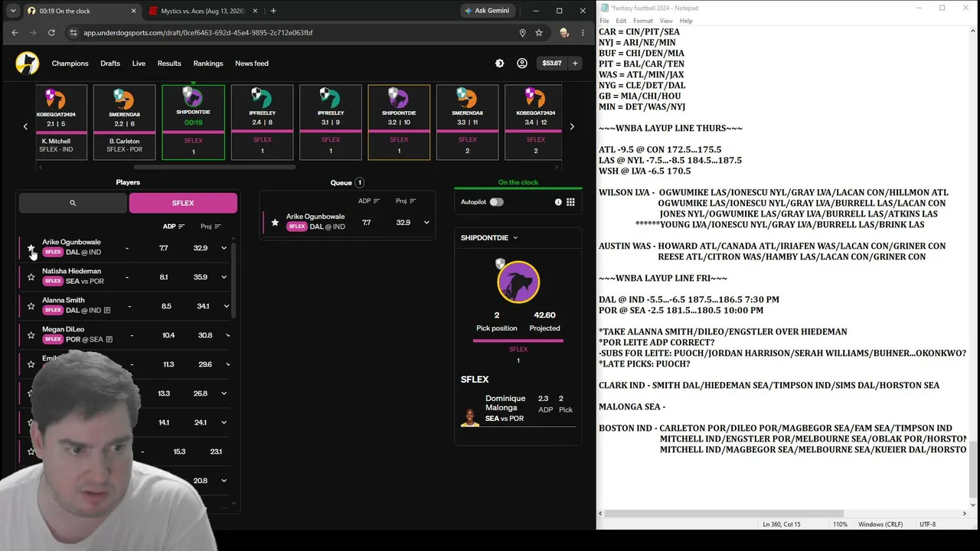Open the Live nav item
The height and width of the screenshot is (551, 980).
click(x=139, y=64)
